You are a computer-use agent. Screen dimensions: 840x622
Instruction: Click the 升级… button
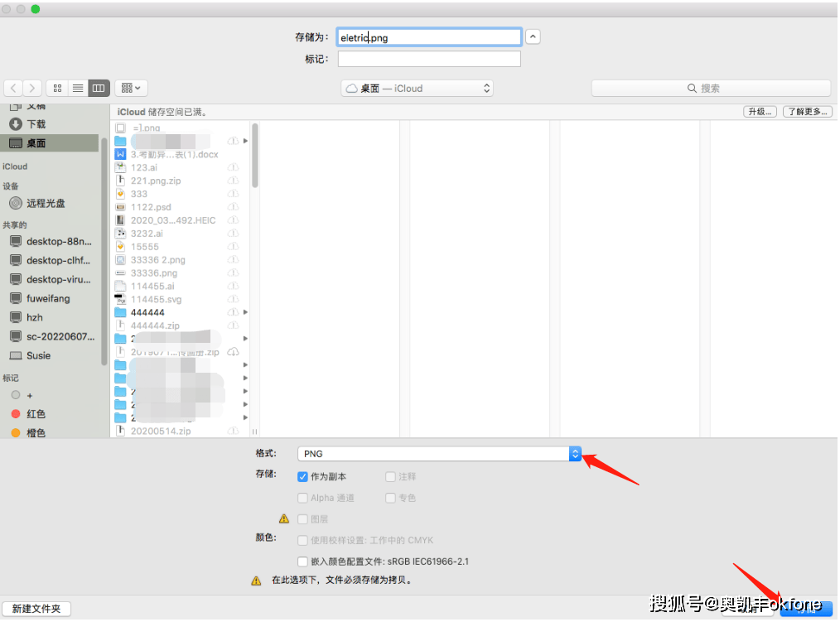(x=760, y=111)
